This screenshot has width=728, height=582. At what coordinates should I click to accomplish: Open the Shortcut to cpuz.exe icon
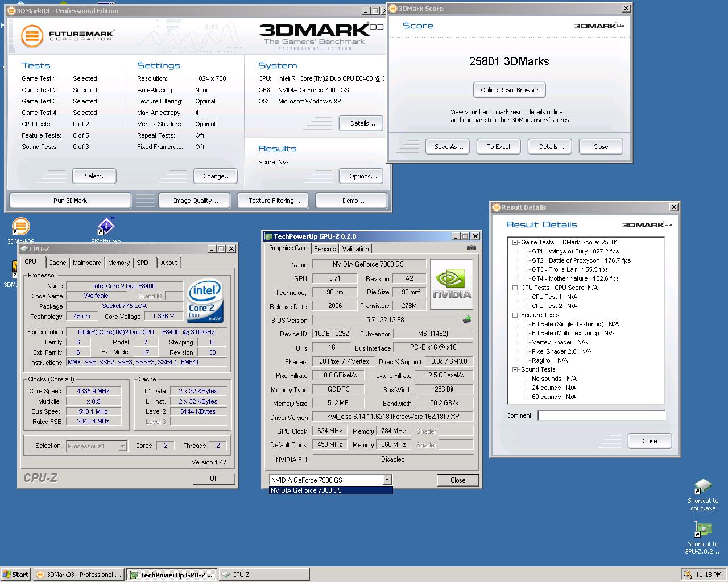(x=703, y=494)
